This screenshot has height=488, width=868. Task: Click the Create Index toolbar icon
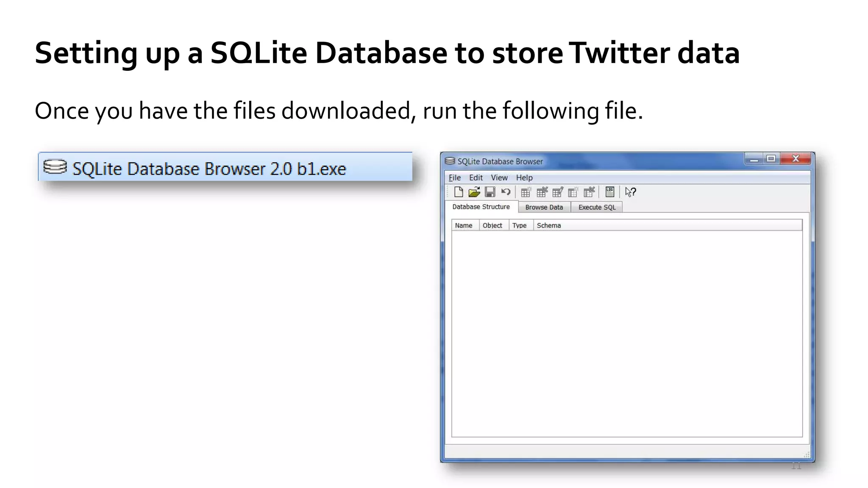click(x=573, y=192)
